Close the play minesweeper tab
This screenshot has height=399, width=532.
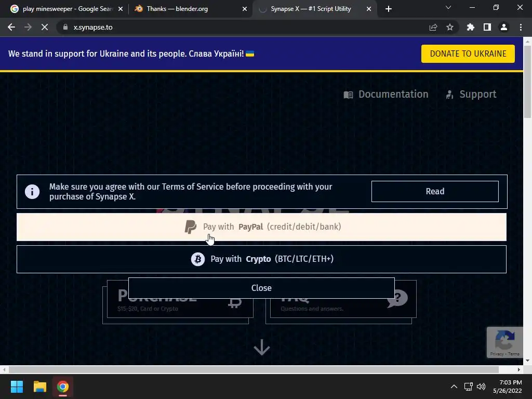(x=121, y=9)
